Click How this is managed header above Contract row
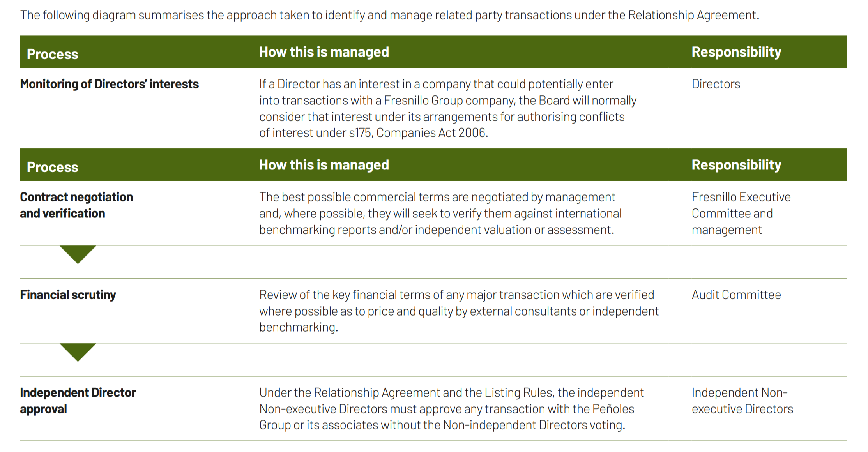Viewport: 868px width, 452px height. tap(324, 165)
